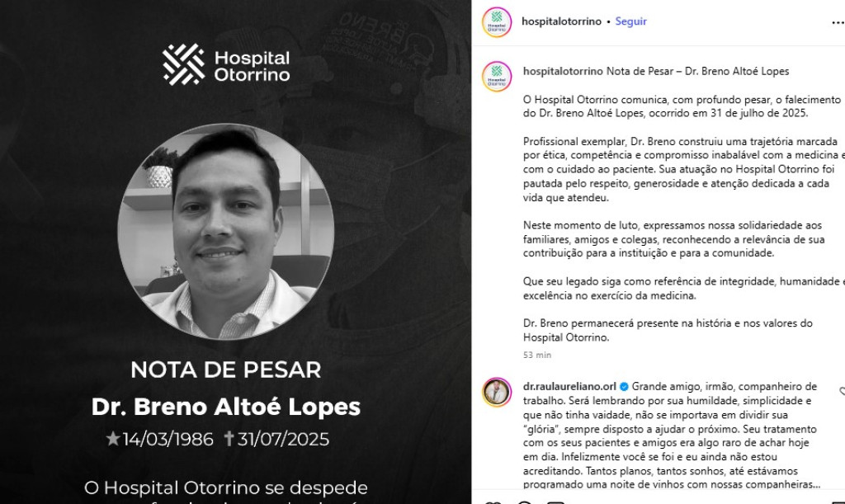The height and width of the screenshot is (504, 845).
Task: Follow the account with Seguir
Action: pyautogui.click(x=630, y=21)
